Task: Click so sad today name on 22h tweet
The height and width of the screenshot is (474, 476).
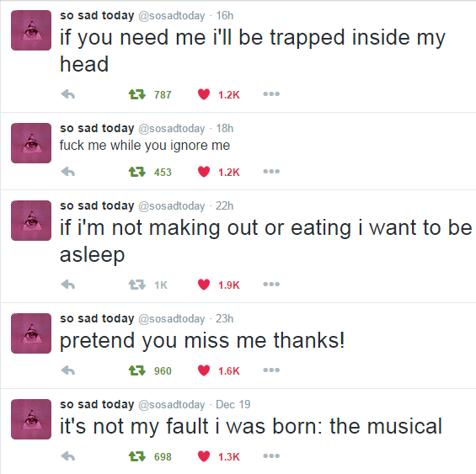Action: coord(97,205)
